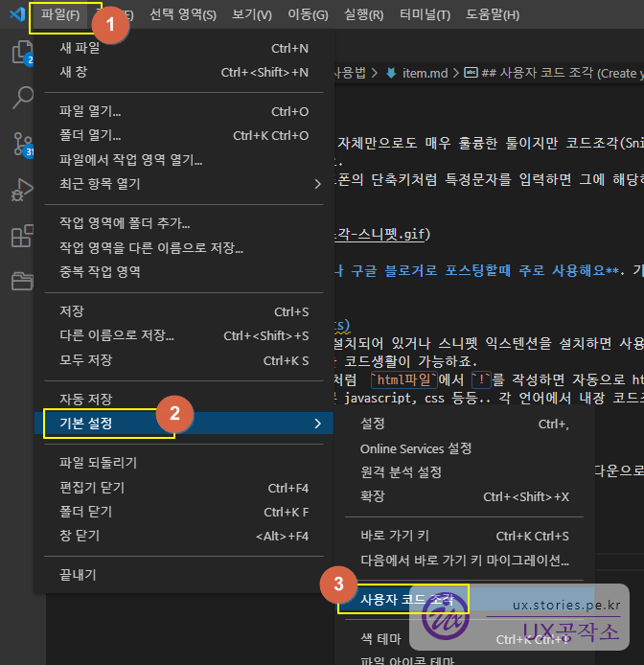Image resolution: width=644 pixels, height=665 pixels.
Task: Choose 다른 이름으로 저장...
Action: click(x=184, y=336)
